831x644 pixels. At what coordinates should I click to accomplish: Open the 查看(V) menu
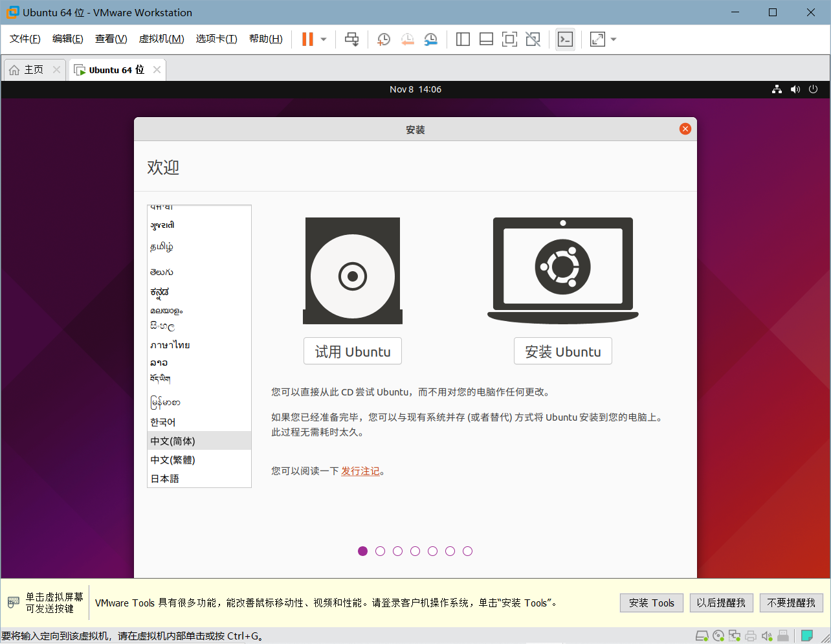(111, 39)
